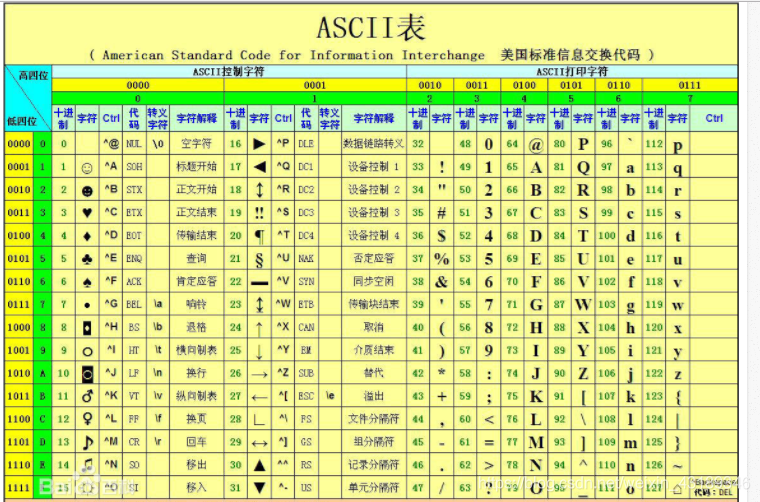
Task: Click the 'DLE' code cell
Action: (x=306, y=144)
